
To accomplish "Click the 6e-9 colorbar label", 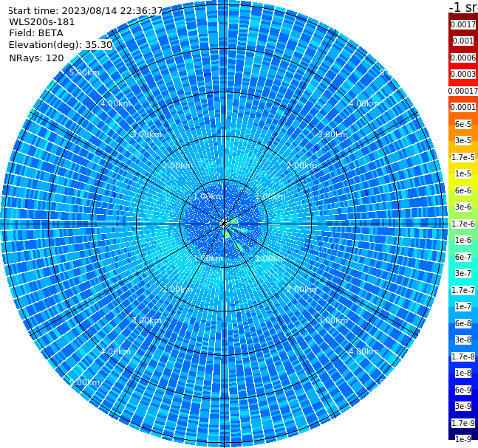I will [463, 390].
